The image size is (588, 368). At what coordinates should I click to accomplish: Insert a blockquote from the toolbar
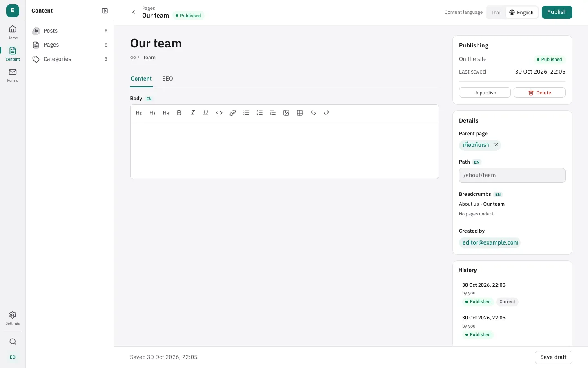point(273,113)
